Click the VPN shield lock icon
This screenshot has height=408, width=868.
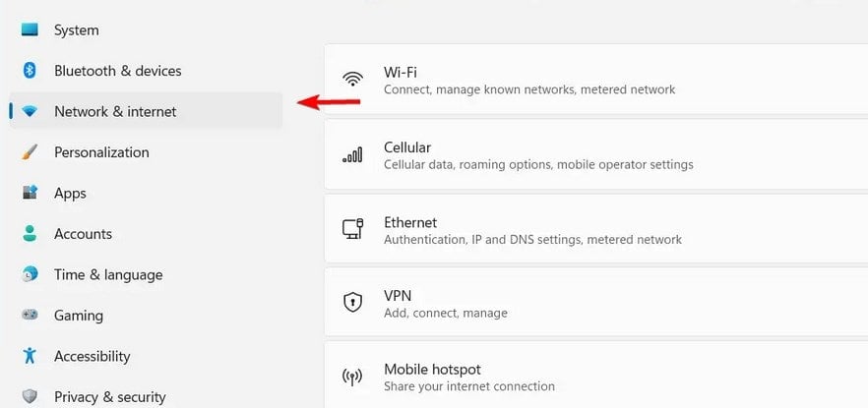352,302
